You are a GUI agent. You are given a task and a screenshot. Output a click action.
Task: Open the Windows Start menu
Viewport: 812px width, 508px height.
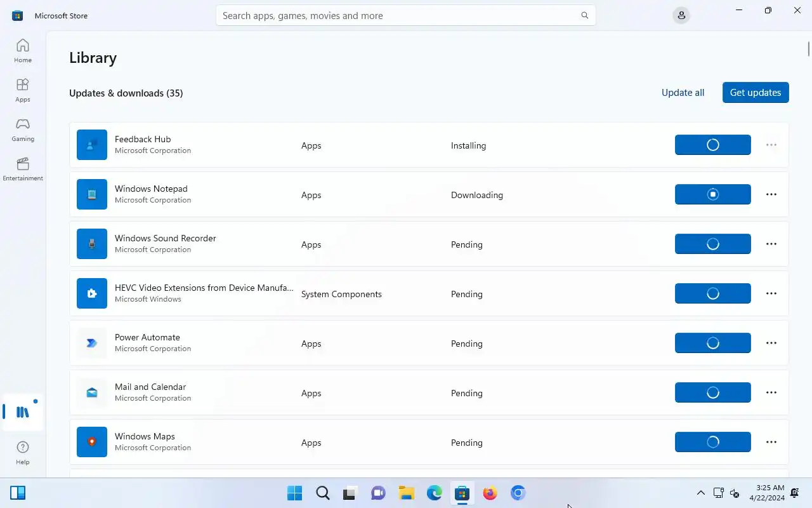pyautogui.click(x=294, y=493)
